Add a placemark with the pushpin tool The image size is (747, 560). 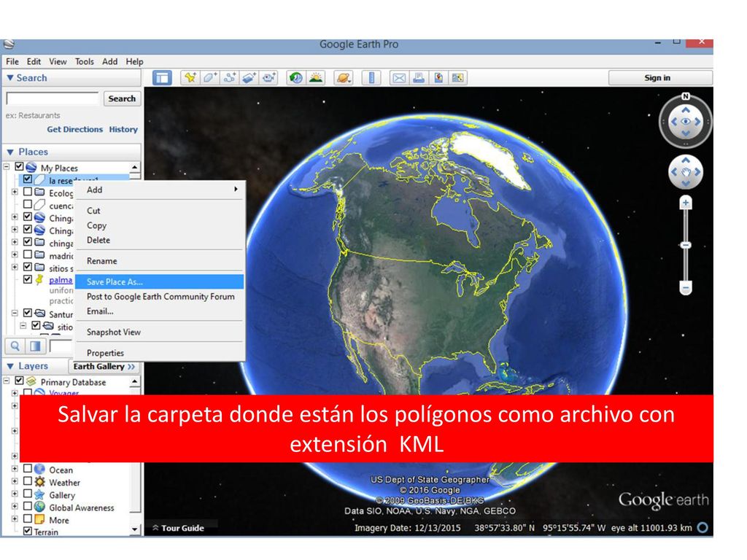tap(190, 77)
